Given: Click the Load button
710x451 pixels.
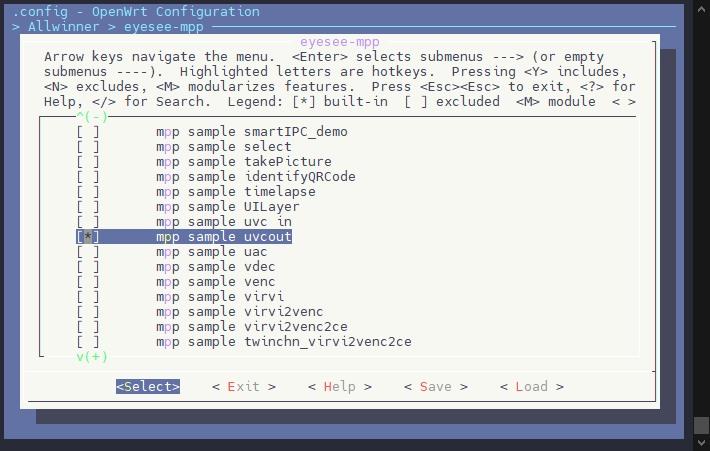Looking at the screenshot, I should click(532, 386).
